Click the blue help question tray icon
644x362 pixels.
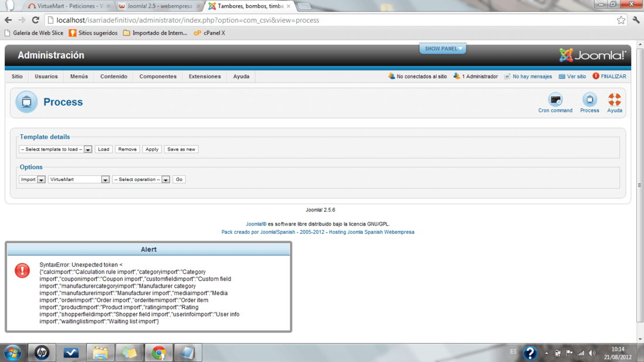coord(530,353)
